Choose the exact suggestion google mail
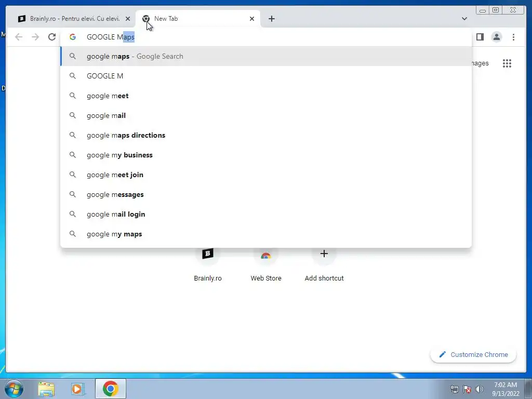The image size is (532, 399). [x=266, y=115]
